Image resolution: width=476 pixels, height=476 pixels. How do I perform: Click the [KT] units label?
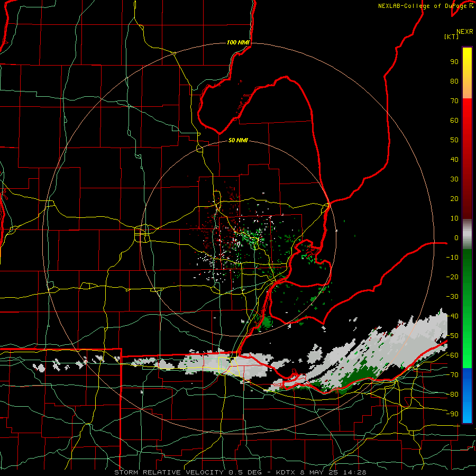451,36
